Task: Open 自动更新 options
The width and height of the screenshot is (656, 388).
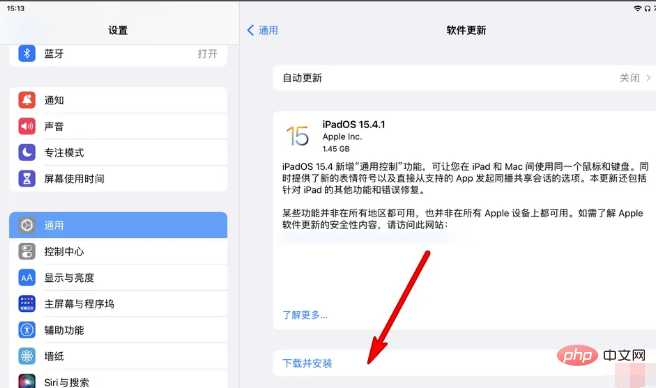Action: pos(464,78)
